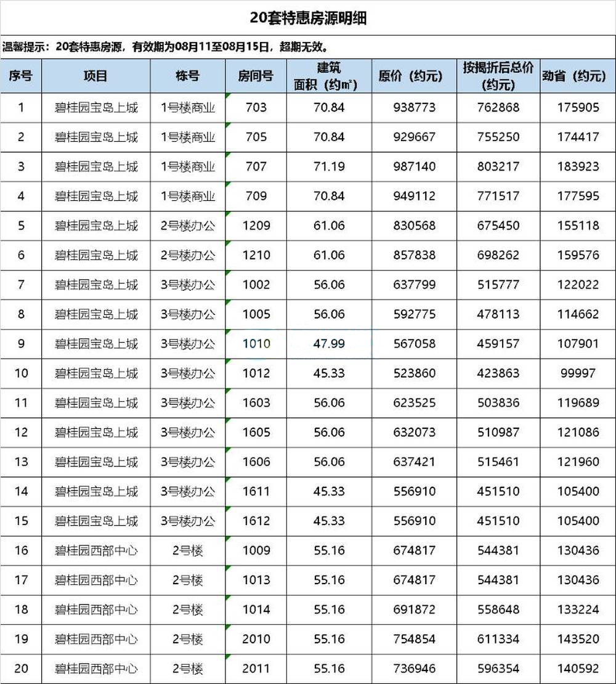This screenshot has height=684, width=616.
Task: Click discounted price 503836
Action: coord(498,402)
